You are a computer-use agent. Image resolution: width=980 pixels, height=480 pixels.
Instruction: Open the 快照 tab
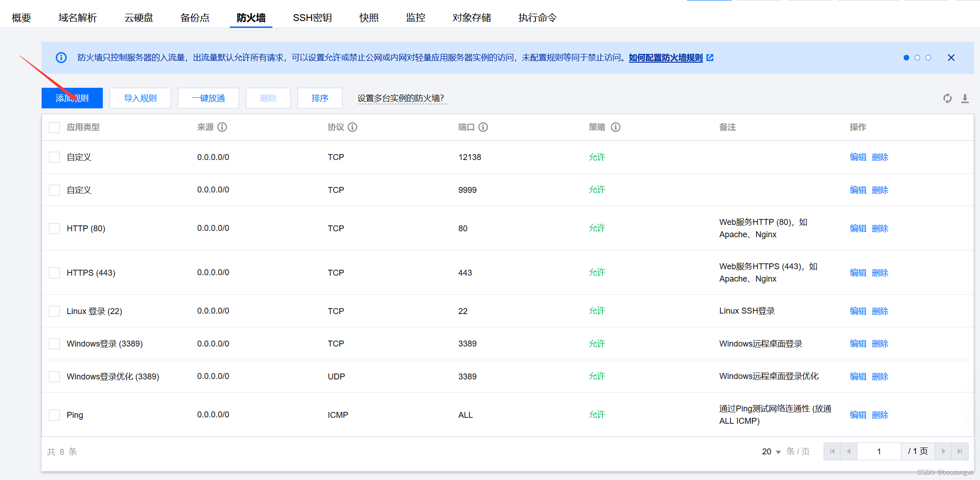click(x=369, y=18)
